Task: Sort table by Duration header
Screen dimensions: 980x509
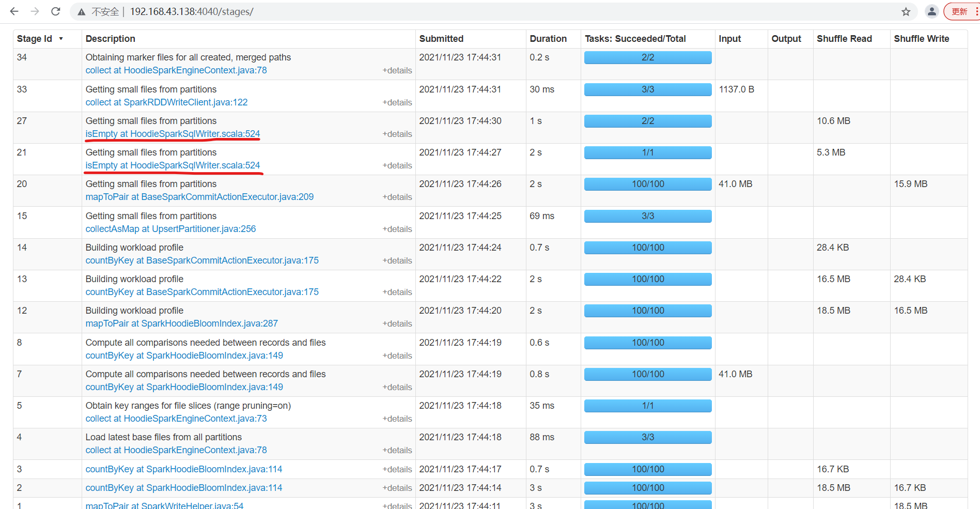Action: 548,39
